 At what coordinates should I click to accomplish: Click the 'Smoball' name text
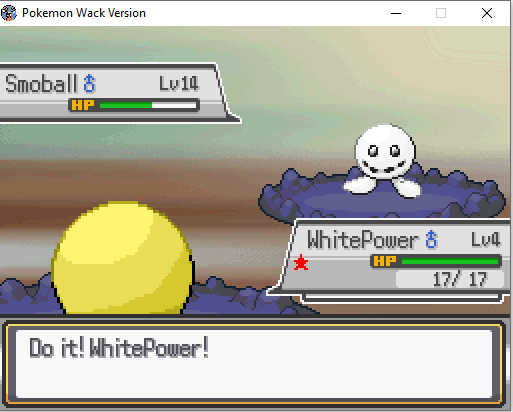[x=41, y=83]
